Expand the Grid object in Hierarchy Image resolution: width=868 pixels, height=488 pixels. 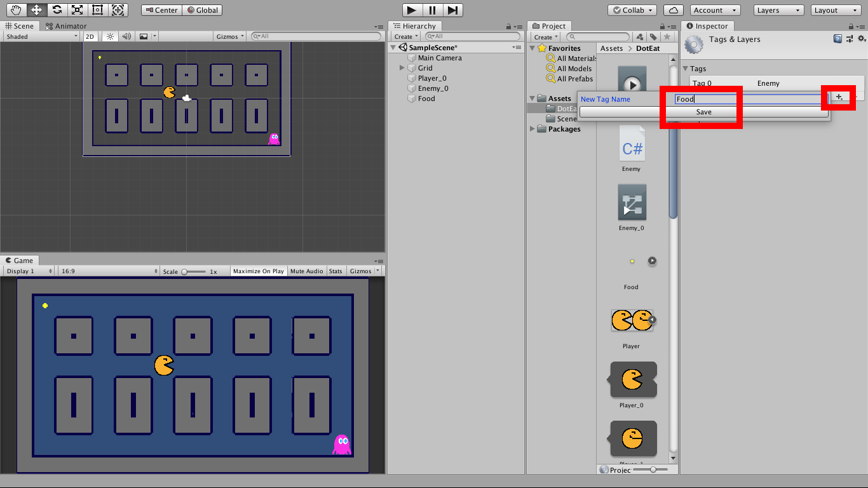pos(402,68)
